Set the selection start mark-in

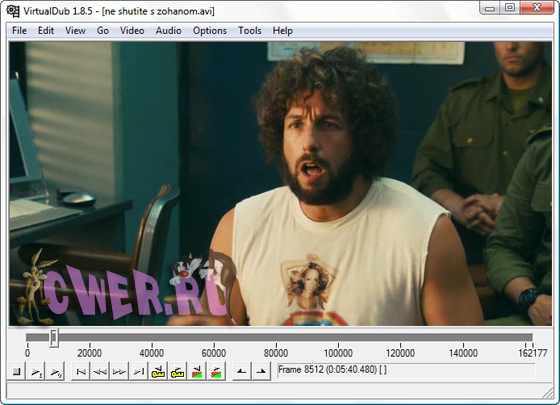click(242, 372)
